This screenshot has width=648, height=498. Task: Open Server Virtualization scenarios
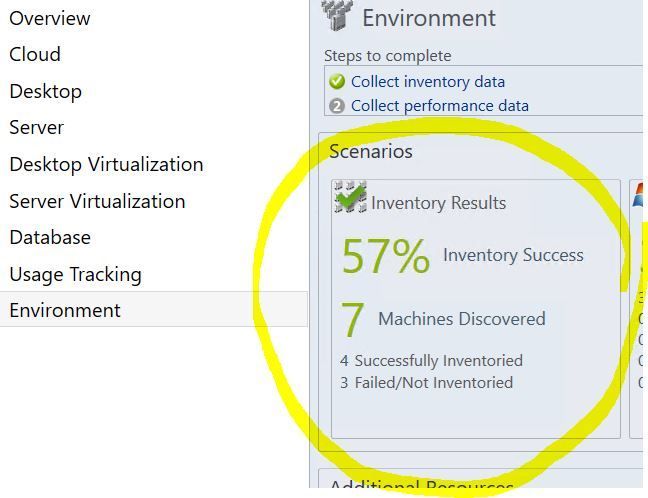point(97,201)
